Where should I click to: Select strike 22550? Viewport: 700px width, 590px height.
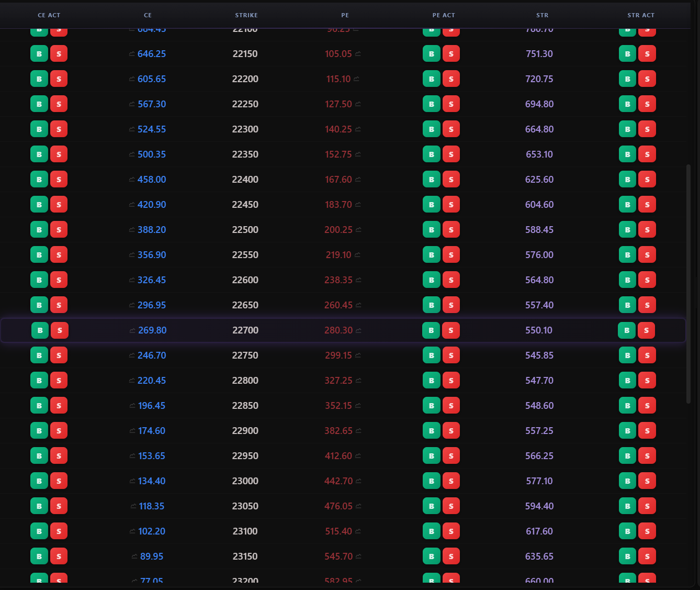[245, 255]
